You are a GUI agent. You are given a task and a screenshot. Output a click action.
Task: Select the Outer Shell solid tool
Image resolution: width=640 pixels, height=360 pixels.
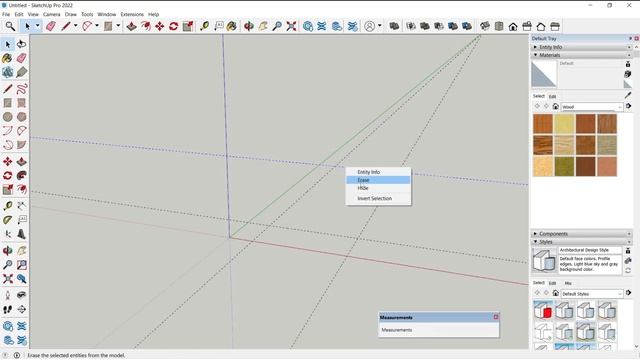tap(394, 26)
